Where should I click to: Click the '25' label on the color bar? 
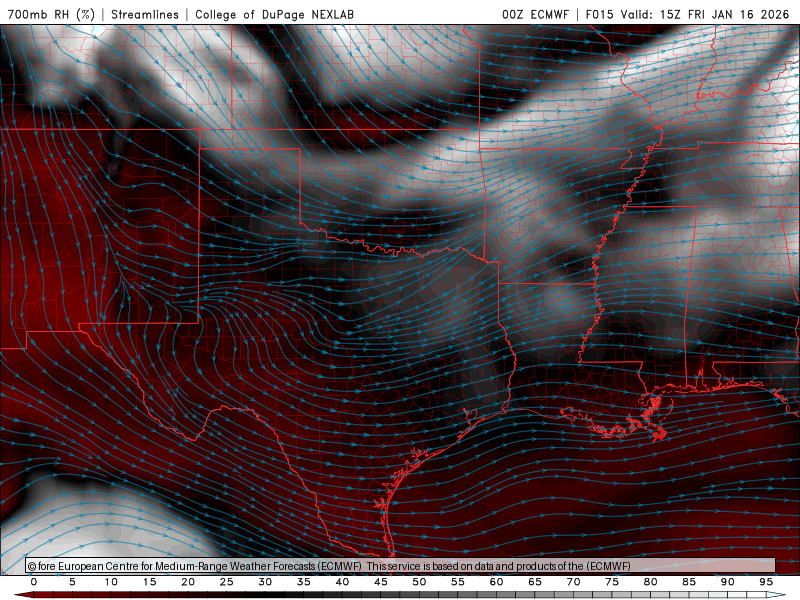tap(227, 582)
